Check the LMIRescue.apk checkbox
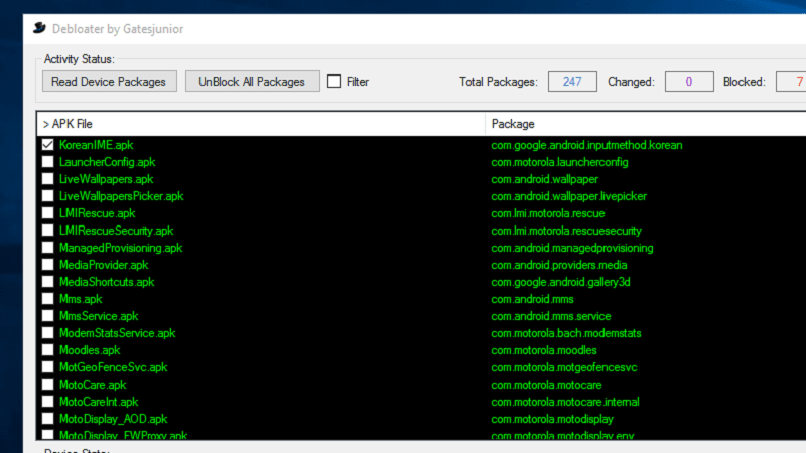Image resolution: width=806 pixels, height=453 pixels. tap(47, 213)
